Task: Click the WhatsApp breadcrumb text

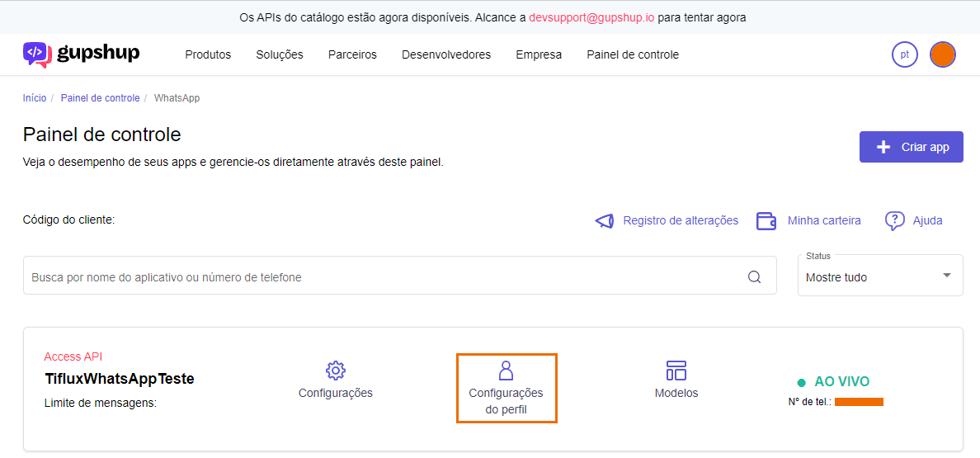Action: tap(177, 98)
